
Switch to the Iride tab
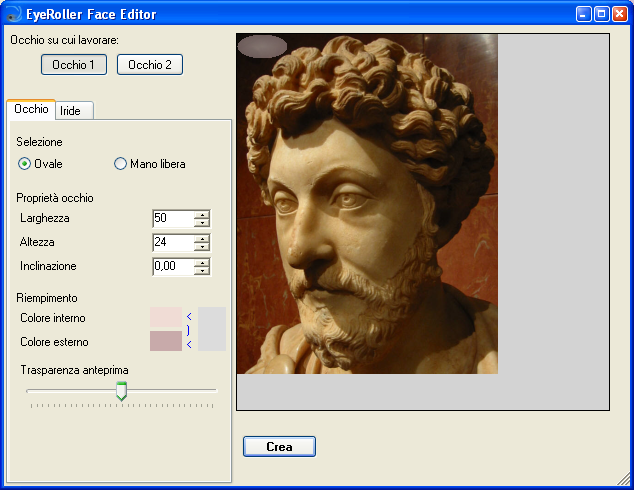74,111
